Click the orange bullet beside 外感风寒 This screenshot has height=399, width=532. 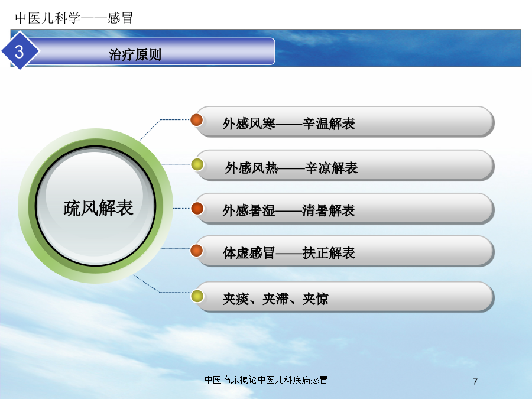[x=196, y=120]
